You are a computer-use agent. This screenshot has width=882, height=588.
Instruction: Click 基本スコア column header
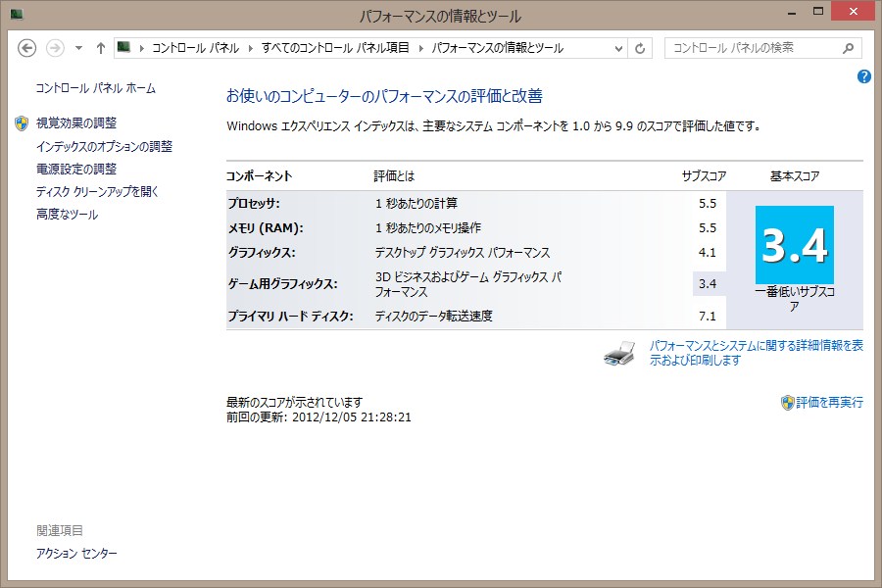[x=794, y=176]
